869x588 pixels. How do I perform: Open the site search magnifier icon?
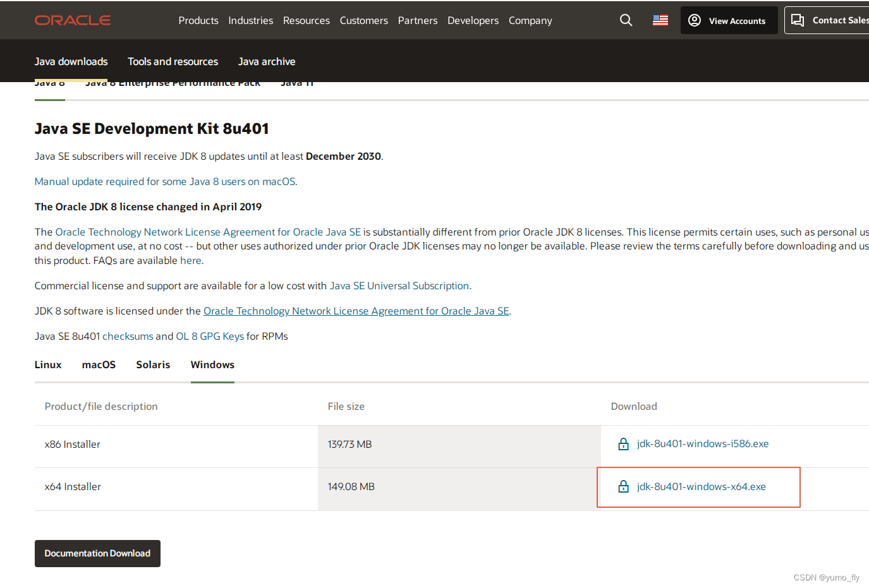pyautogui.click(x=626, y=20)
